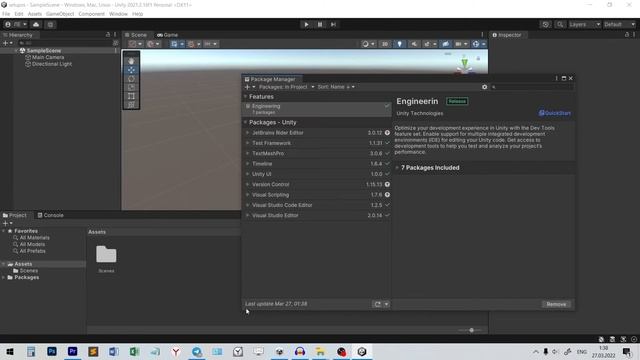640x360 pixels.
Task: Open the Scene camera settings dropdown
Action: 461,44
